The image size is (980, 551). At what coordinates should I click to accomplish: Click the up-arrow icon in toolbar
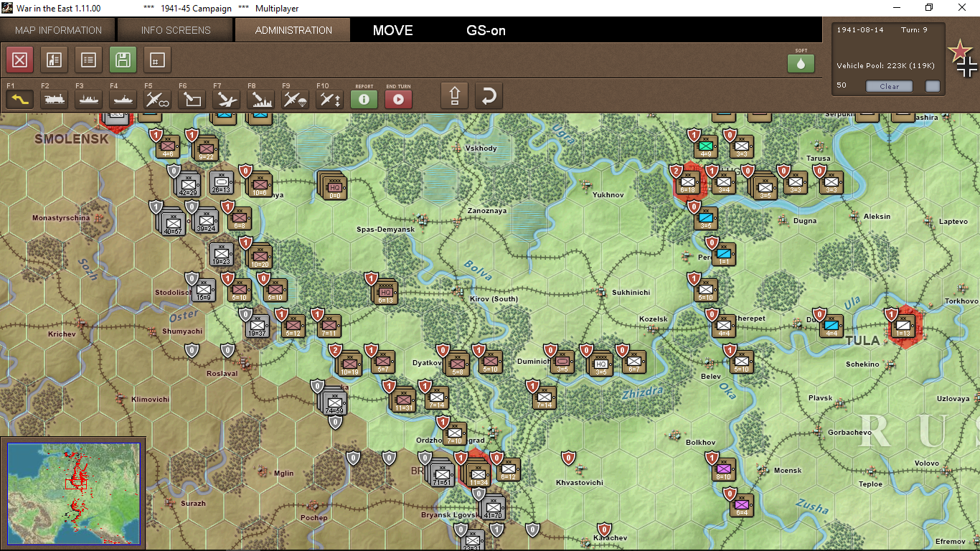click(x=454, y=95)
